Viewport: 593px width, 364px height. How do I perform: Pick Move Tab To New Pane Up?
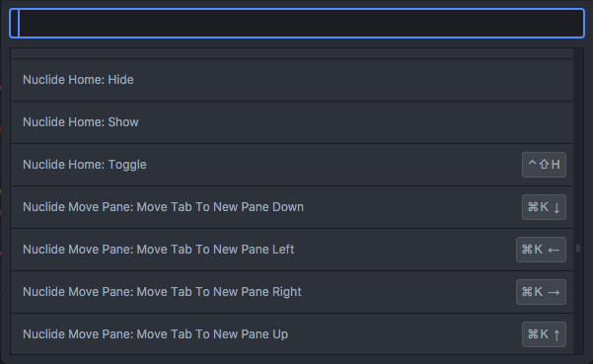[x=292, y=333]
